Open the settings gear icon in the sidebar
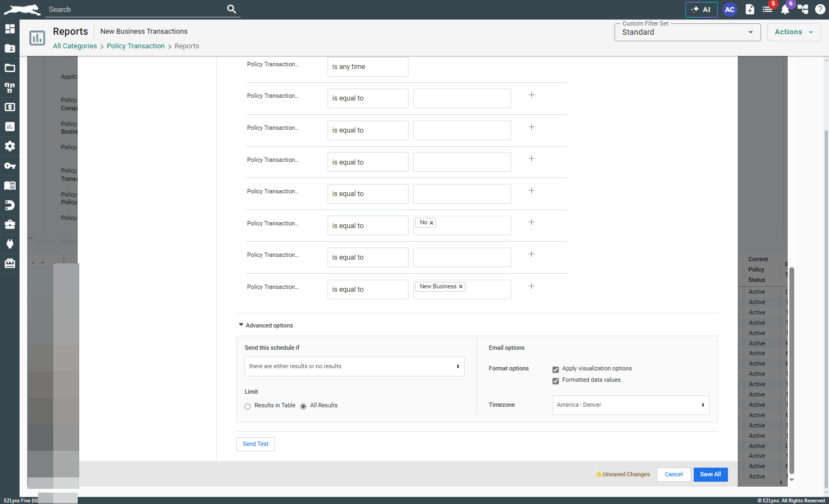The height and width of the screenshot is (504, 829). tap(10, 146)
